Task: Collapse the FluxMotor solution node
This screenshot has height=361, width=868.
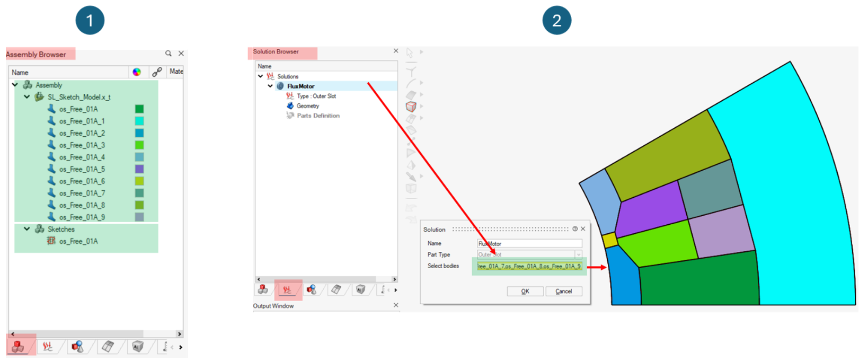Action: coord(270,86)
